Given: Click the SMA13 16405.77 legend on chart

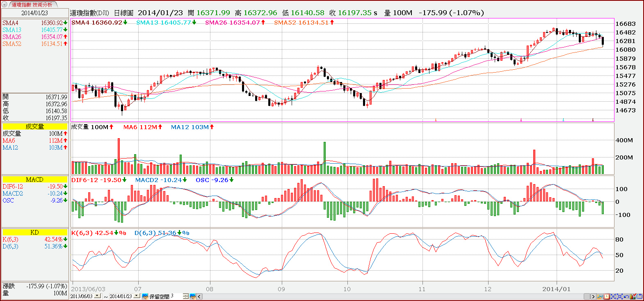Looking at the screenshot, I should click(166, 23).
